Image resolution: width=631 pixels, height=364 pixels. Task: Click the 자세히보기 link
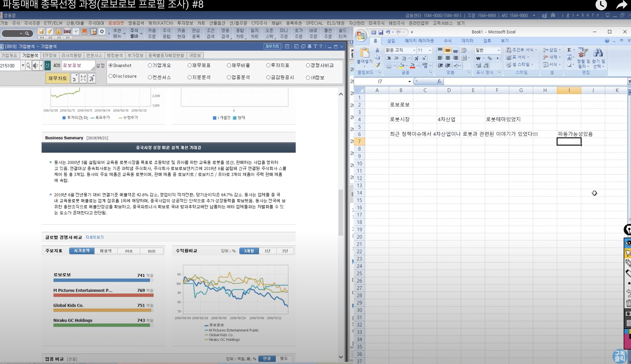pyautogui.click(x=94, y=237)
